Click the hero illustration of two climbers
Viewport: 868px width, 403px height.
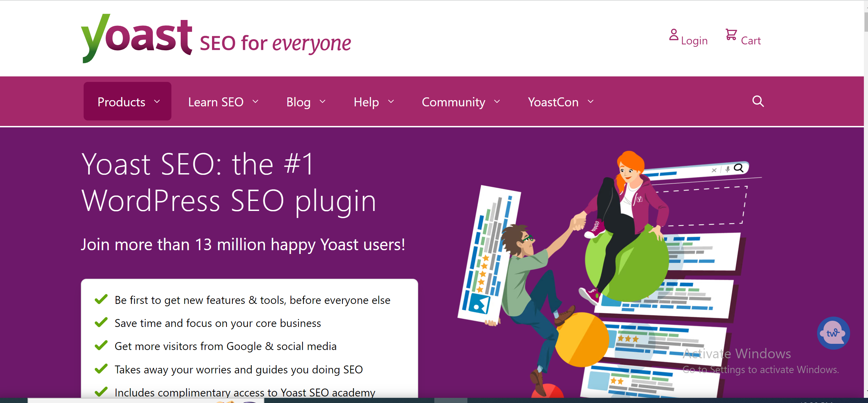(x=610, y=274)
